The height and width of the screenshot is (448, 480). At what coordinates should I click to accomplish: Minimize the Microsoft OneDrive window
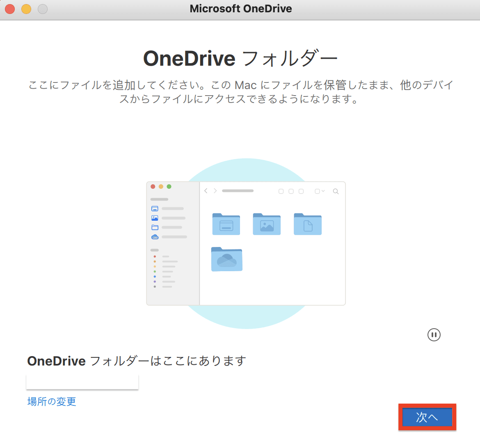click(26, 9)
